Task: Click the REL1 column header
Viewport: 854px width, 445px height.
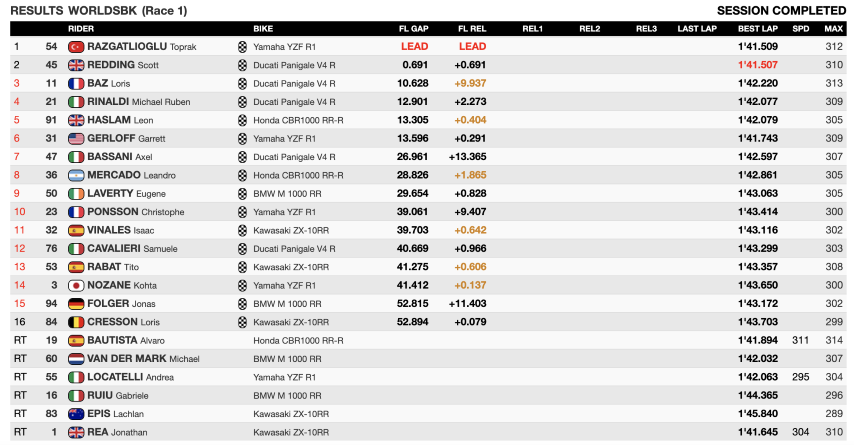Action: click(x=532, y=29)
